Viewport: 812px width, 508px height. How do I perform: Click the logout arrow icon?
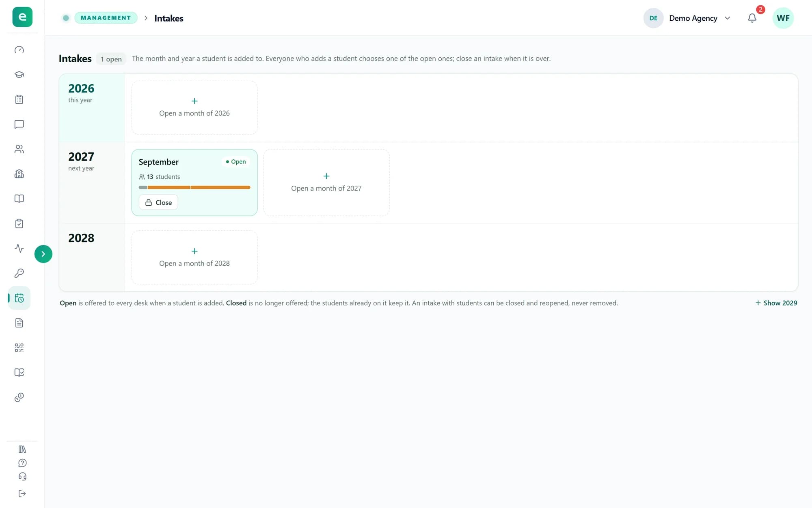coord(22,493)
